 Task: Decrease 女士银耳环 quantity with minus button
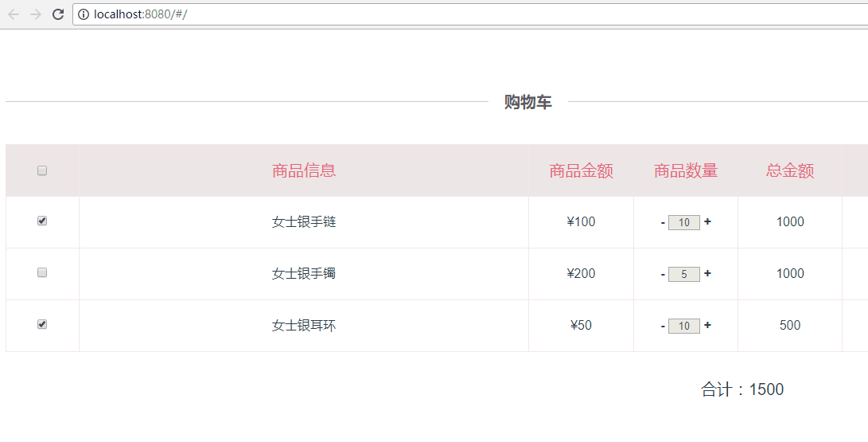pos(663,326)
